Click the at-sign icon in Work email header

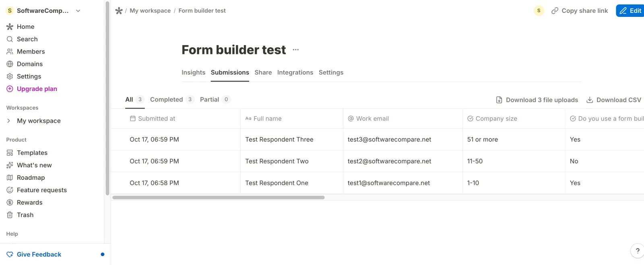coord(351,119)
